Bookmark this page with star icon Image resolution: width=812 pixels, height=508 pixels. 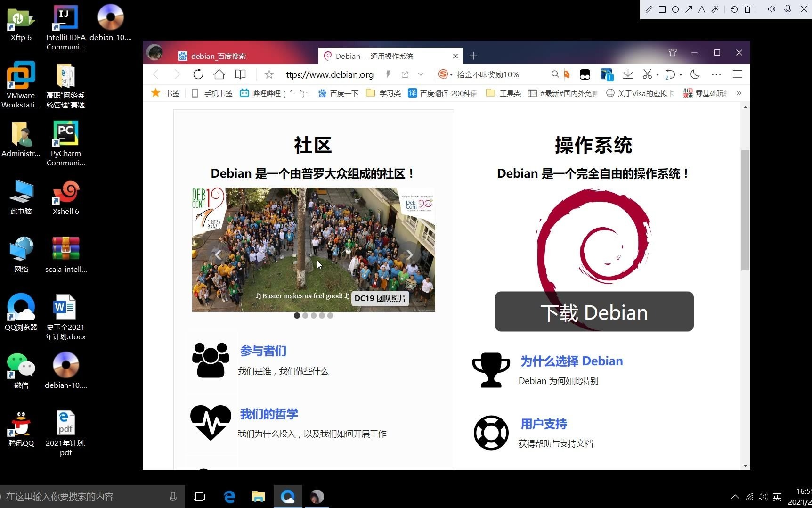tap(269, 74)
